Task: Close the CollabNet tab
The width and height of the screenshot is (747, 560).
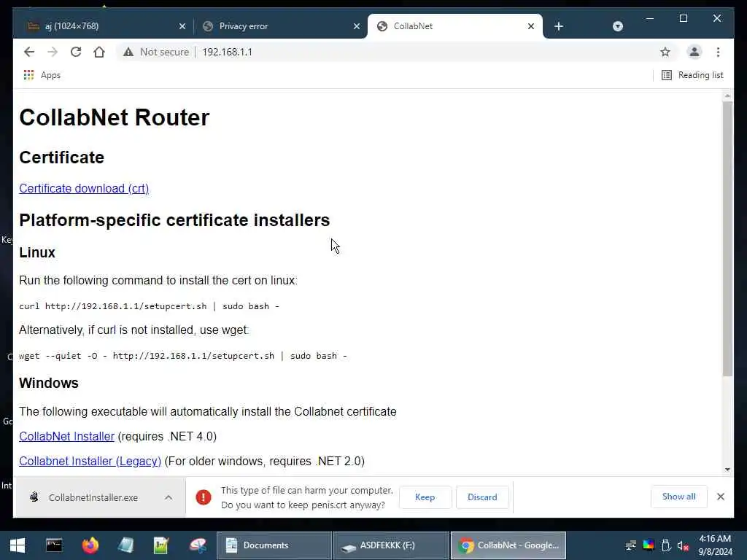Action: pos(531,26)
